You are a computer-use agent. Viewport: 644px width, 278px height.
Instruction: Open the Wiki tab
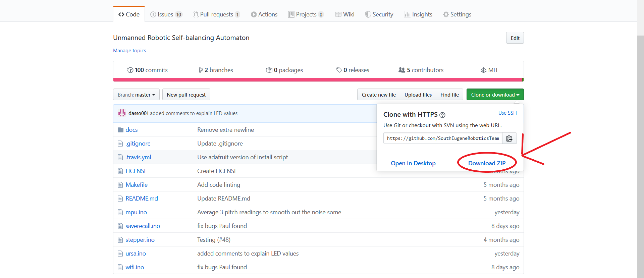pos(345,14)
